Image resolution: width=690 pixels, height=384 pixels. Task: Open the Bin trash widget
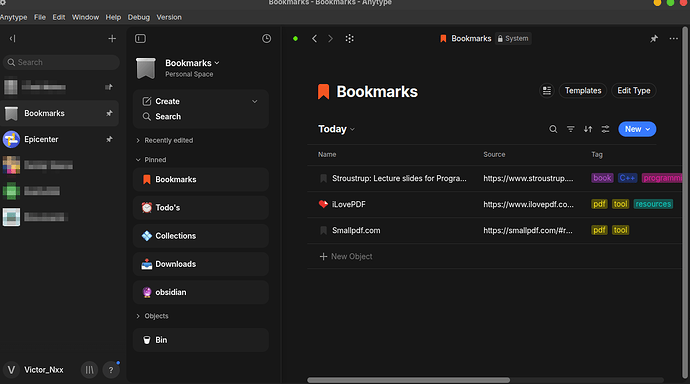point(201,340)
